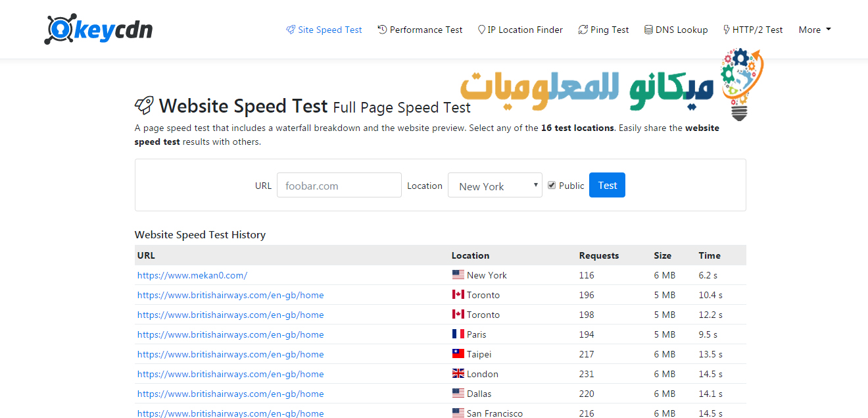Viewport: 868px width, 418px height.
Task: Go to the DNS Lookup tool
Action: click(x=681, y=30)
